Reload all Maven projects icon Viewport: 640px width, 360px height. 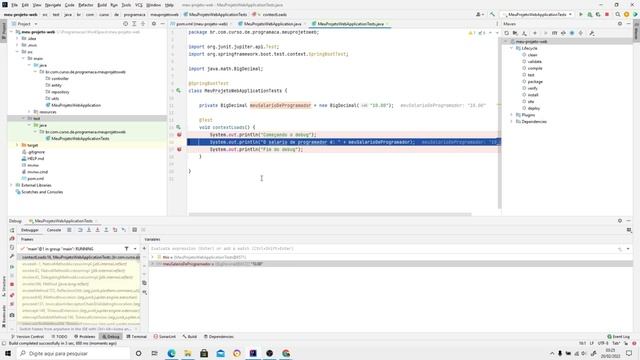[507, 33]
